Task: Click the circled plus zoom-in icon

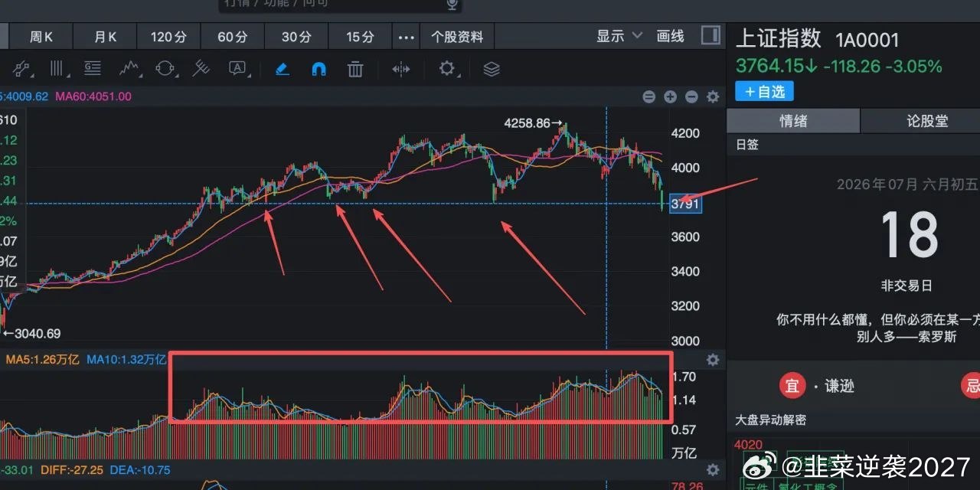Action: [x=670, y=96]
